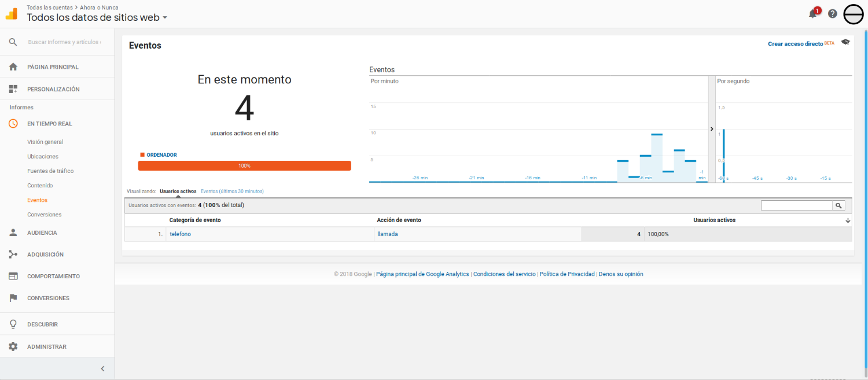868x380 pixels.
Task: Click the academy graduation cap icon
Action: [845, 42]
